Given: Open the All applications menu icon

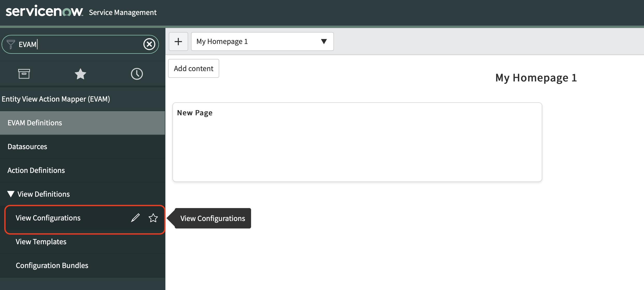Looking at the screenshot, I should 24,74.
